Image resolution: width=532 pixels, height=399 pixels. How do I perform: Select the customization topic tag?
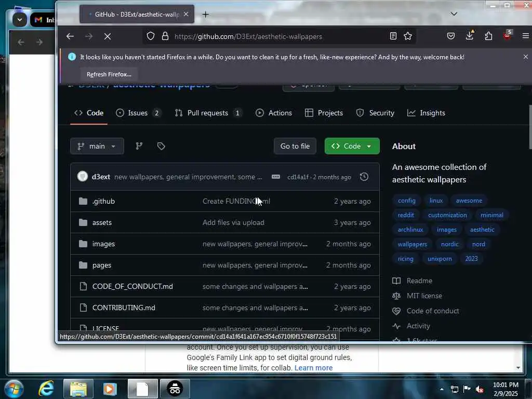(x=447, y=215)
